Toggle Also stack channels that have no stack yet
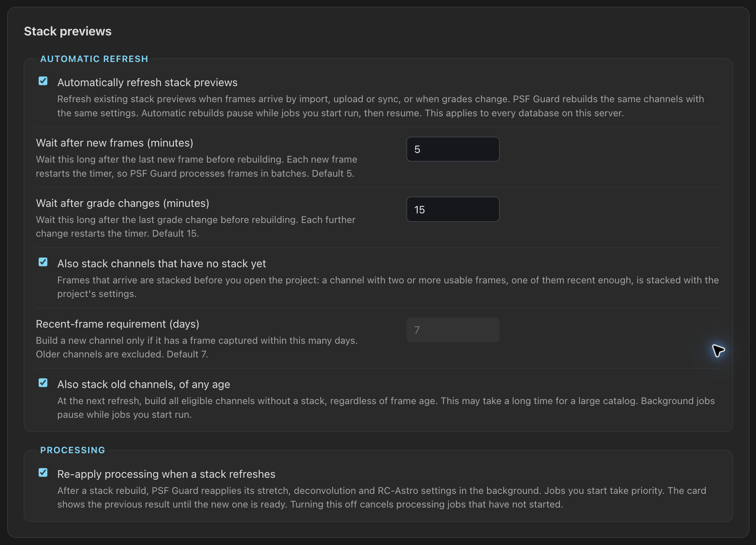Viewport: 756px width, 545px height. (x=43, y=262)
